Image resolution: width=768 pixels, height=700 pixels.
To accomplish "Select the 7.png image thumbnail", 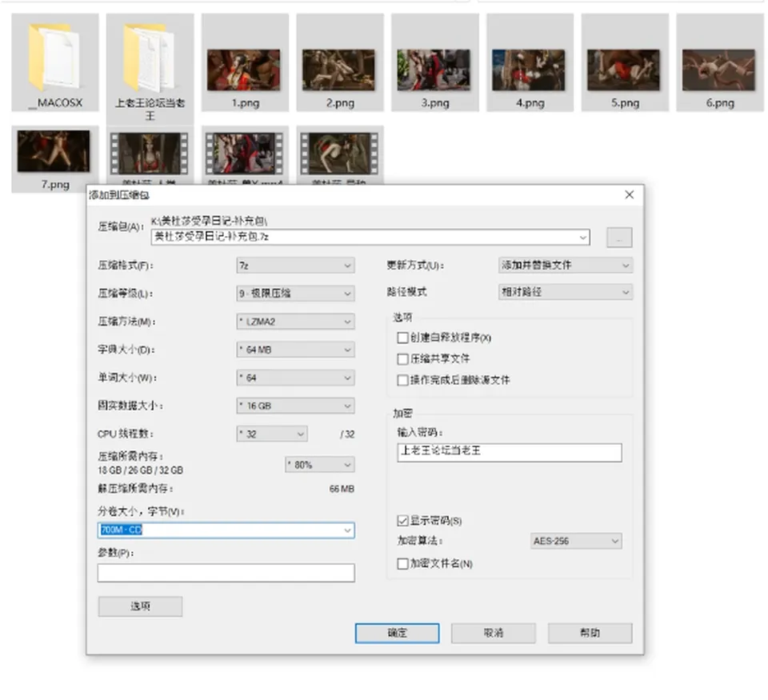I will (54, 151).
